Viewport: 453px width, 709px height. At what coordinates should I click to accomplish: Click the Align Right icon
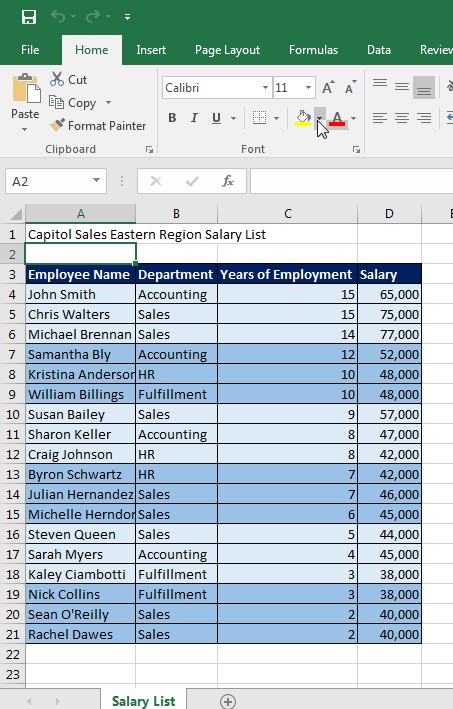[x=424, y=118]
